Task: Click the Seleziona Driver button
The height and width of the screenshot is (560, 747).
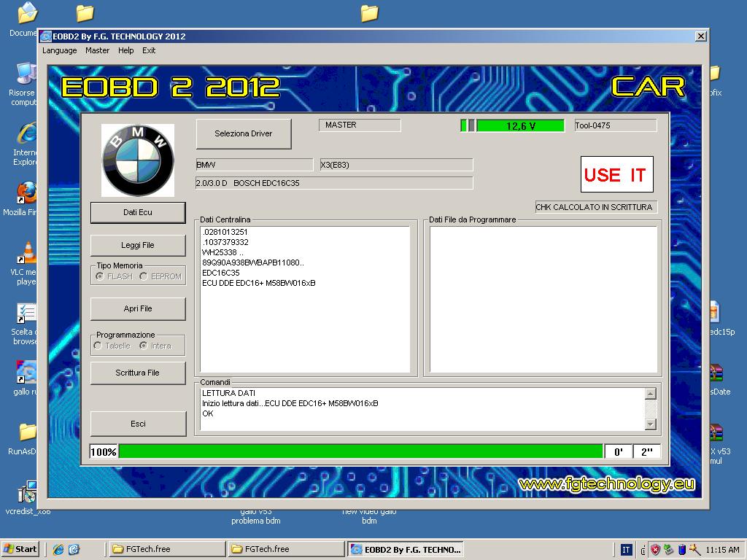Action: (x=244, y=134)
